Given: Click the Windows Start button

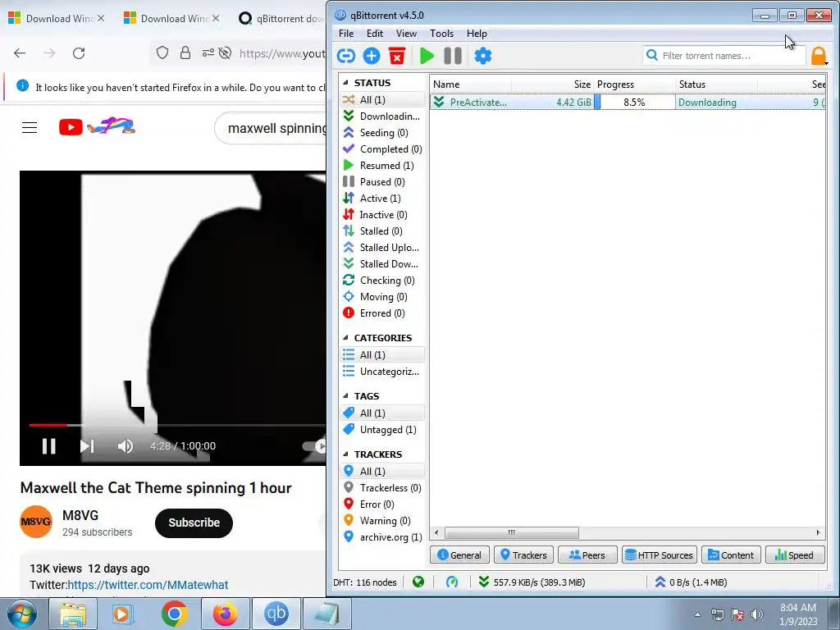Looking at the screenshot, I should 21,614.
